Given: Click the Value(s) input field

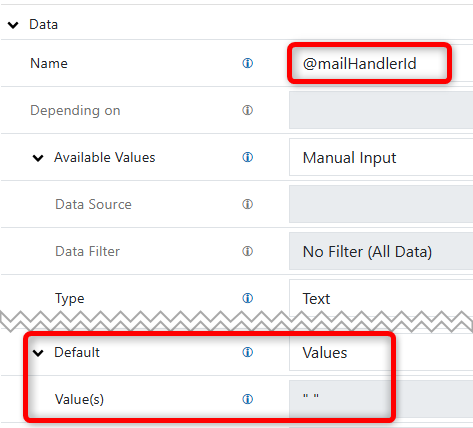Looking at the screenshot, I should point(381,399).
